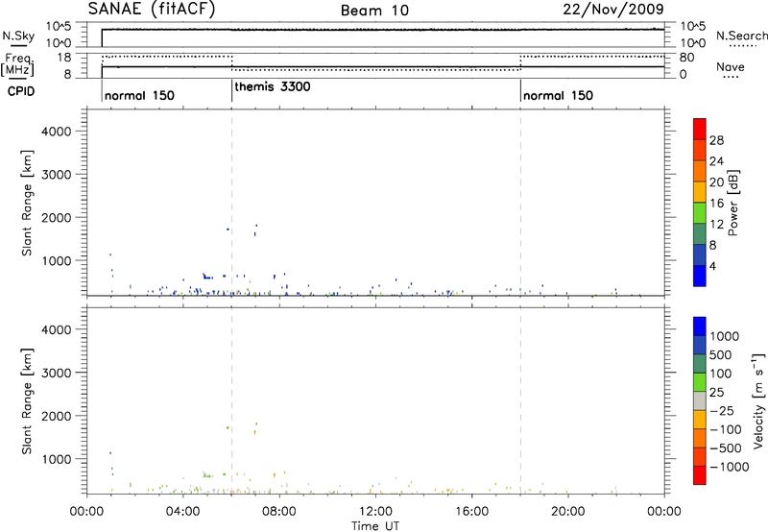Click the N.Search legend label

[x=741, y=36]
